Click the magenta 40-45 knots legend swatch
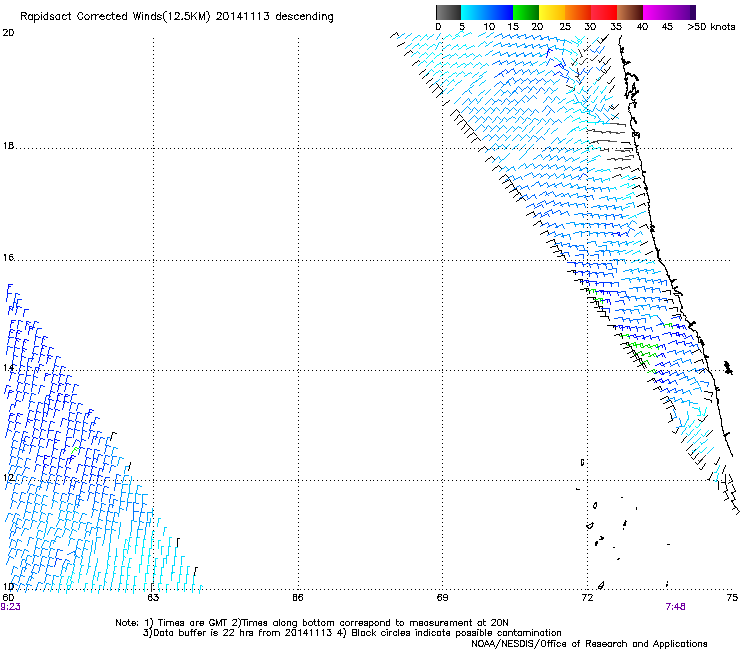The height and width of the screenshot is (650, 740). (656, 13)
